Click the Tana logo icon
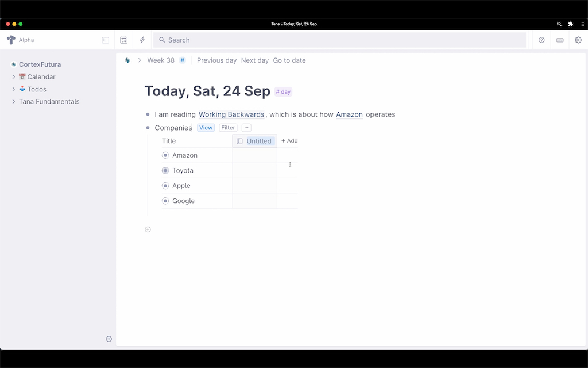Viewport: 588px width, 368px height. point(11,40)
